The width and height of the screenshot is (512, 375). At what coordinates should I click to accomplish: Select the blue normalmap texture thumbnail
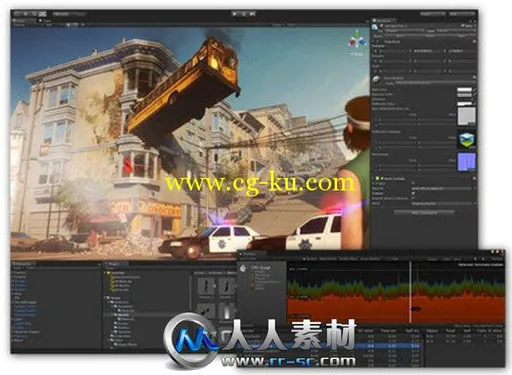click(x=467, y=162)
